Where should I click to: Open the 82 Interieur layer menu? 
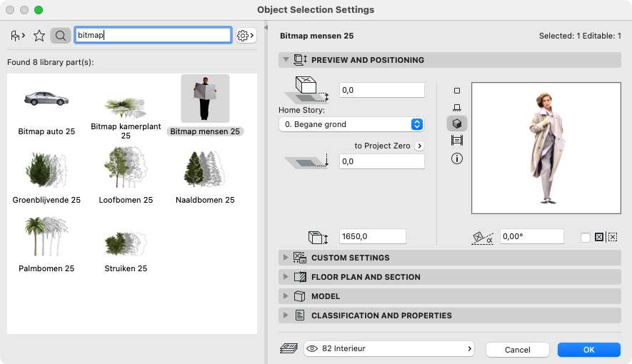tap(389, 349)
